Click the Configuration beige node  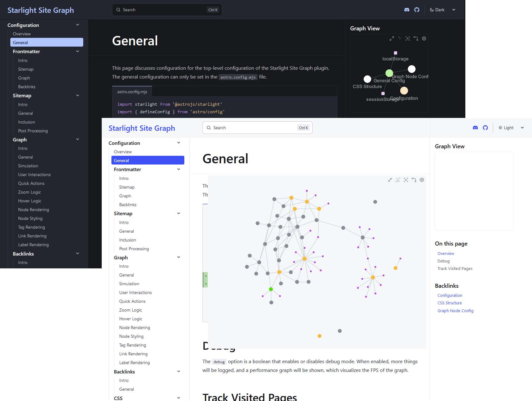(x=404, y=90)
